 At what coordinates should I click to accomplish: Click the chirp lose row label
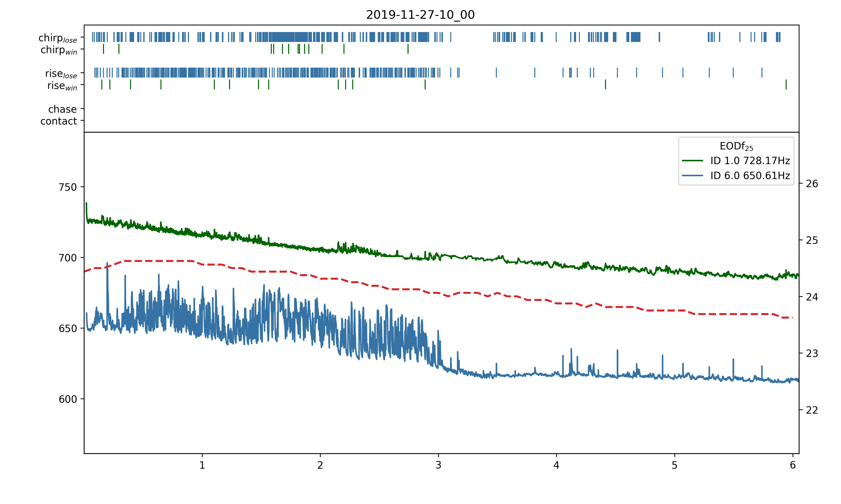coord(57,38)
